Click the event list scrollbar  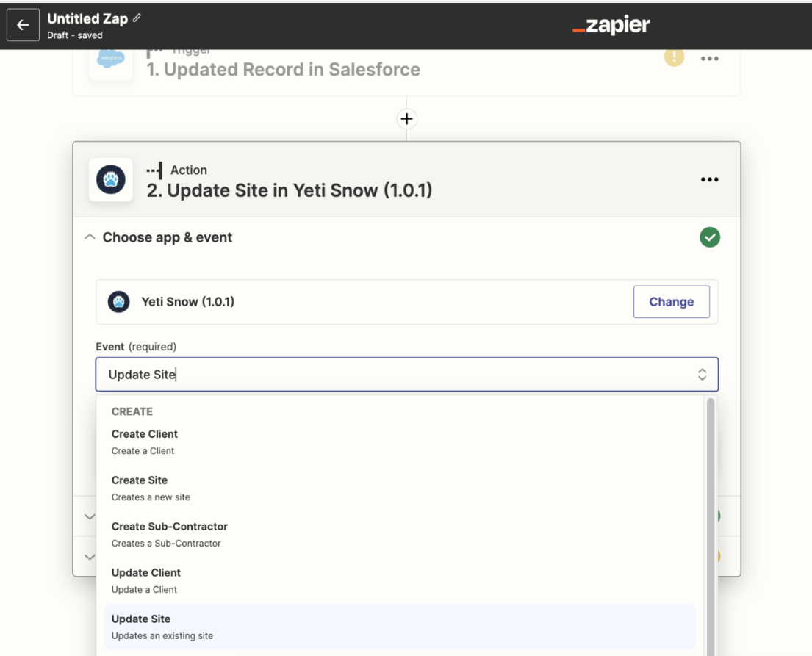[710, 527]
